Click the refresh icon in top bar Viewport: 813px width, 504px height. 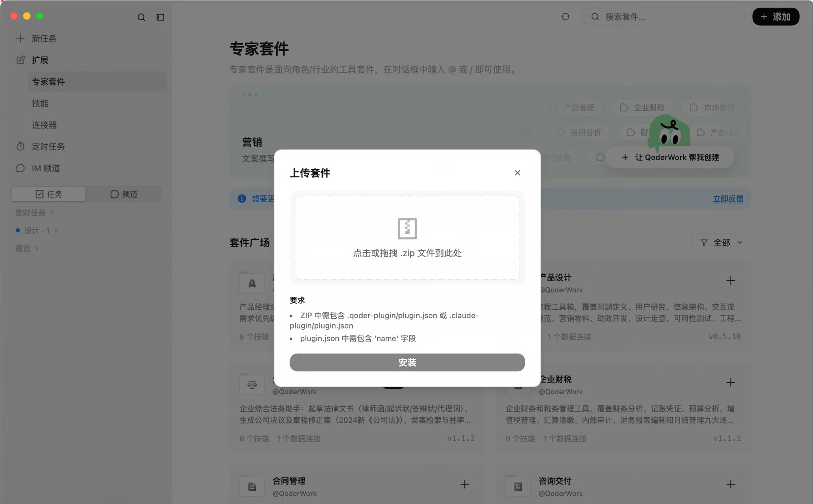565,17
